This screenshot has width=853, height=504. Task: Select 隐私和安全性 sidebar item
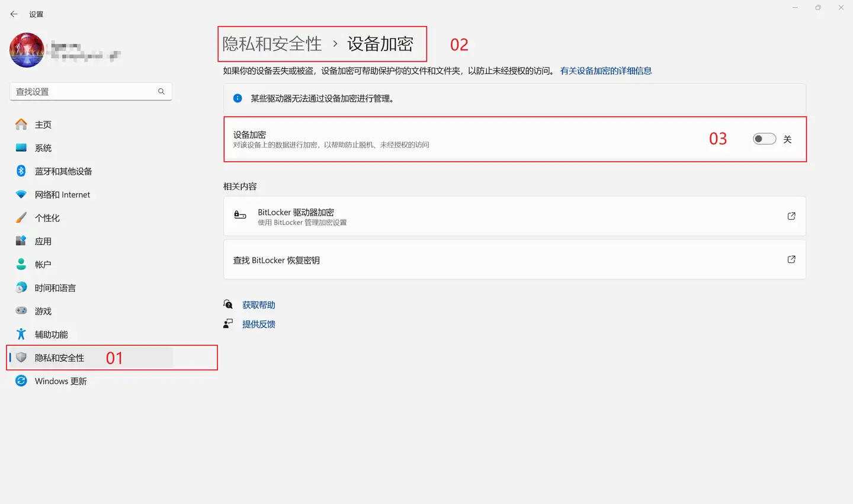[91, 358]
